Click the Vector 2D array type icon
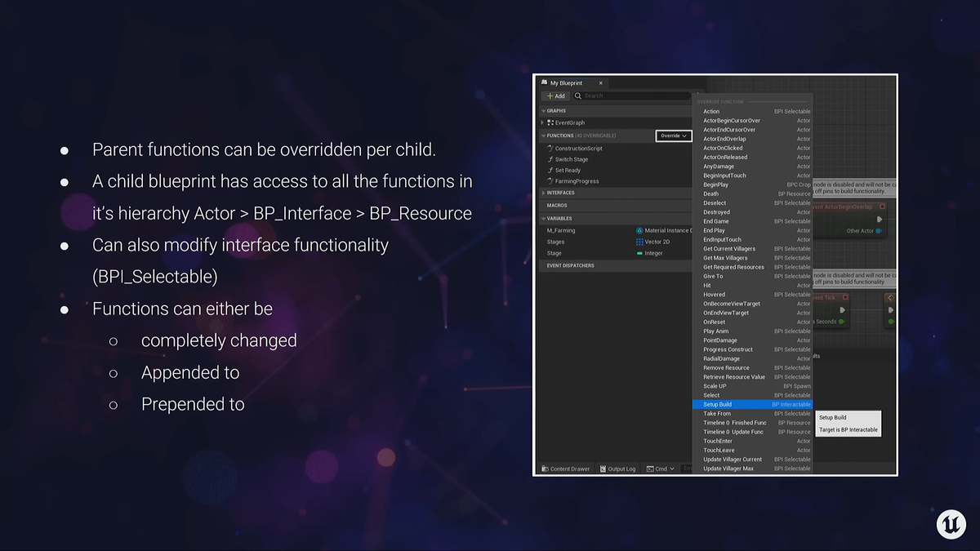The width and height of the screenshot is (980, 551). (x=639, y=242)
